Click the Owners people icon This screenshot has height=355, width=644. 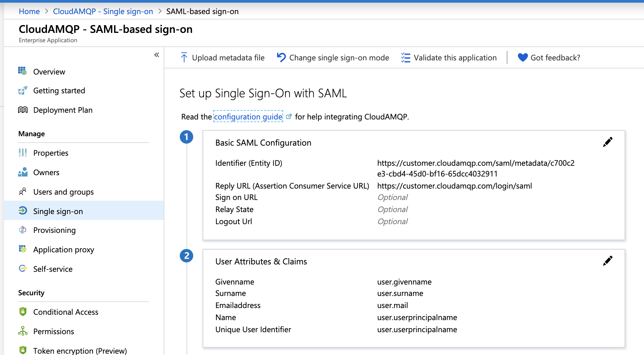tap(22, 172)
